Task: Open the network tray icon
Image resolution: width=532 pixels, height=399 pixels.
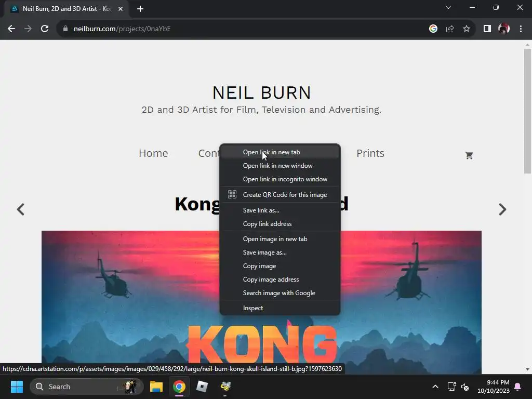Action: [451, 387]
